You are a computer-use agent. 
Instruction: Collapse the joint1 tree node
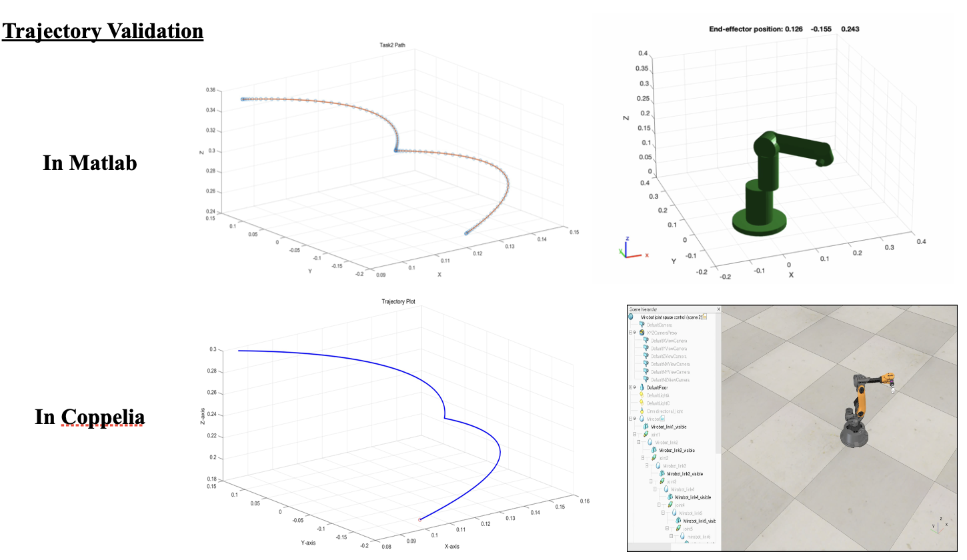635,435
